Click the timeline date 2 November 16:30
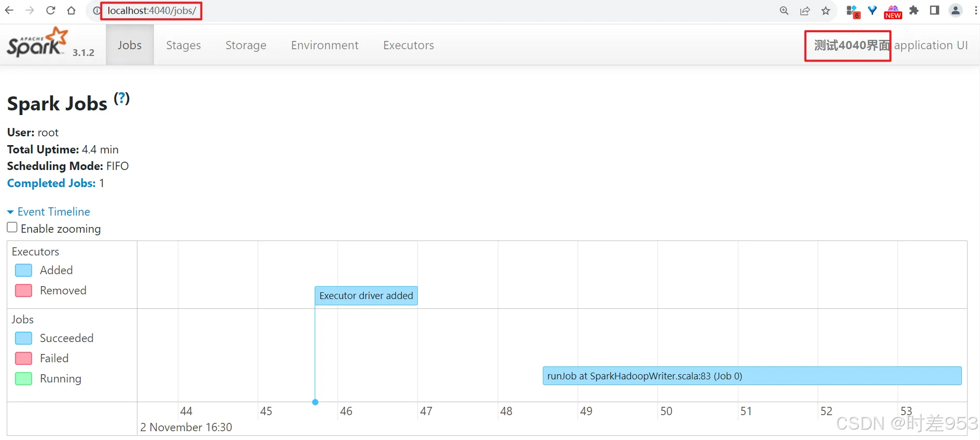The image size is (980, 440). point(186,427)
